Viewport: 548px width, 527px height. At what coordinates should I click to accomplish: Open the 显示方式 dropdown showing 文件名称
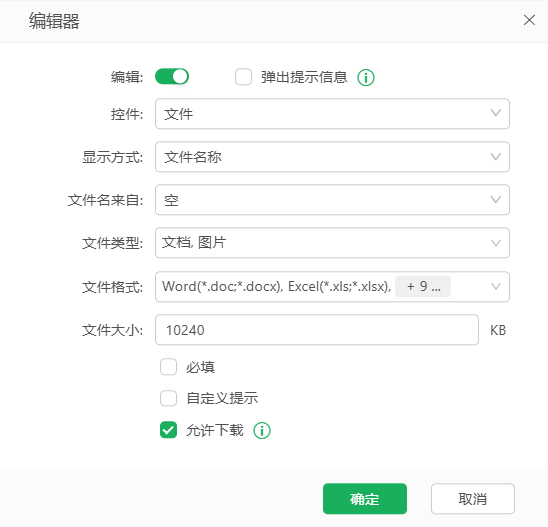[x=332, y=157]
